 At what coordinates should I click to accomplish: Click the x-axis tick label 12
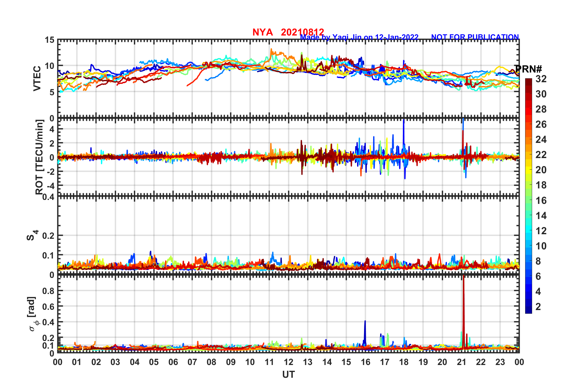coord(288,362)
